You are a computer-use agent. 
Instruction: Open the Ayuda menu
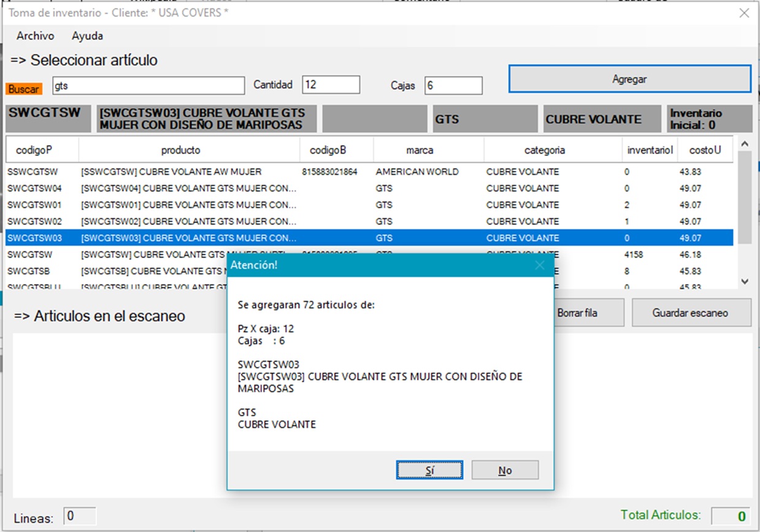click(87, 36)
